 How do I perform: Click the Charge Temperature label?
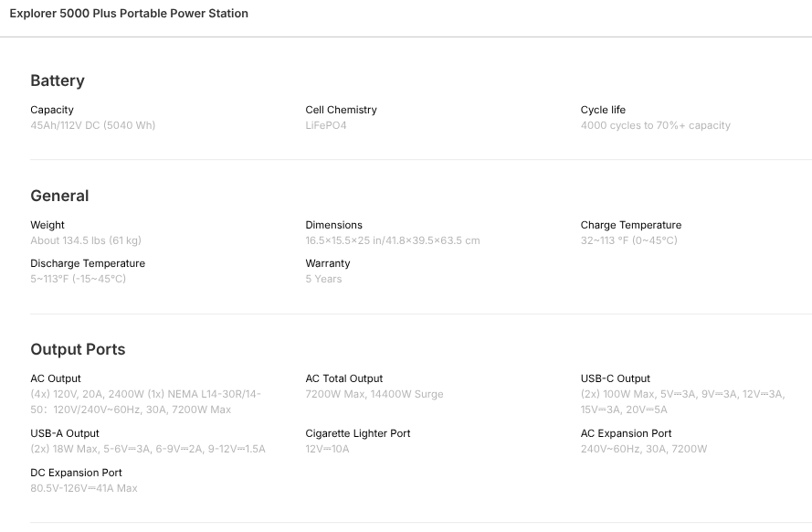coord(631,225)
